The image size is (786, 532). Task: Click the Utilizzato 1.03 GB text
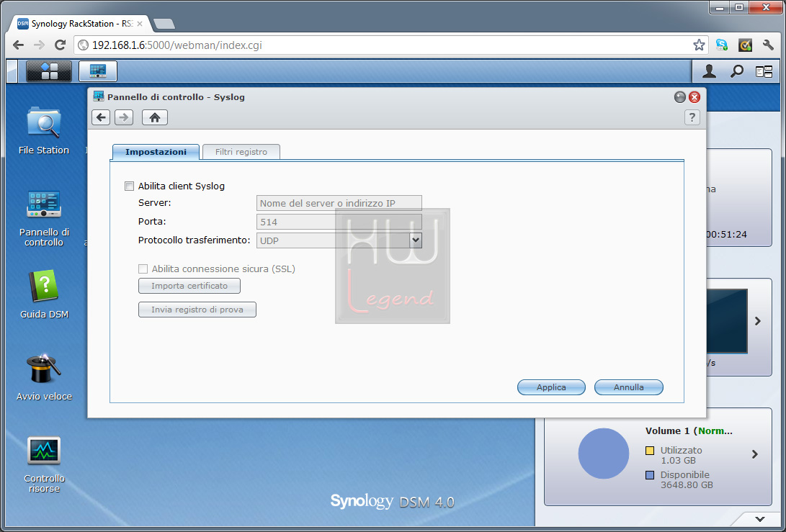pos(682,456)
